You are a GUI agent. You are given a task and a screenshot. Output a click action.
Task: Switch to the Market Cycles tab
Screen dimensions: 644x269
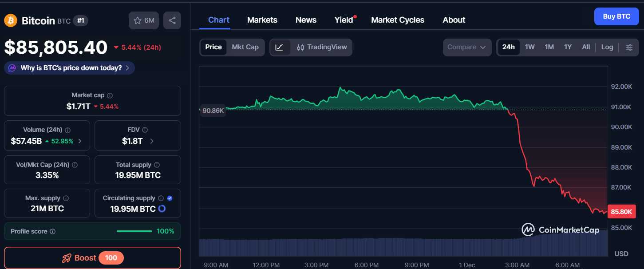click(397, 20)
